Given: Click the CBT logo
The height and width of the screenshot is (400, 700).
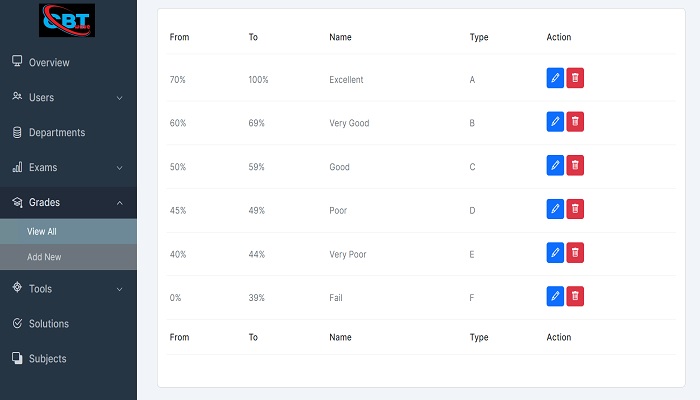Looking at the screenshot, I should point(67,20).
